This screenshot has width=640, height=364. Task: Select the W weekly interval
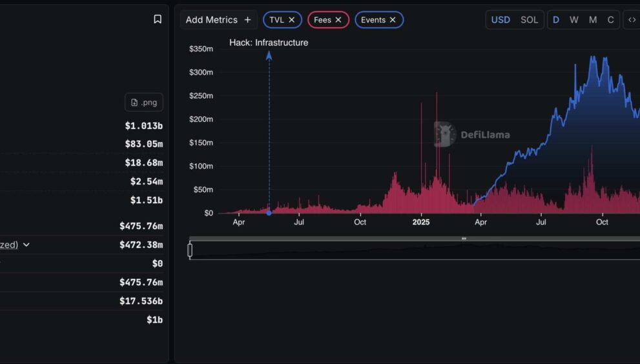click(573, 20)
